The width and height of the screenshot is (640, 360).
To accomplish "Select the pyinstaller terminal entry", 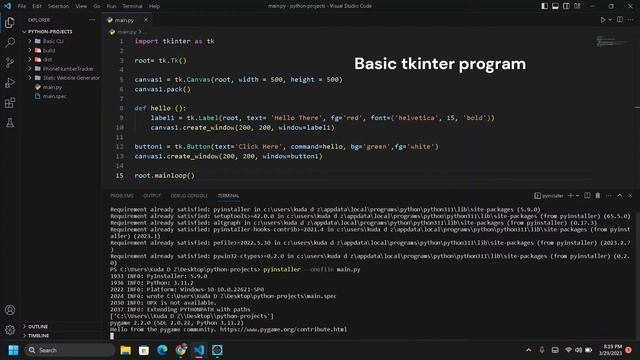I will point(549,196).
